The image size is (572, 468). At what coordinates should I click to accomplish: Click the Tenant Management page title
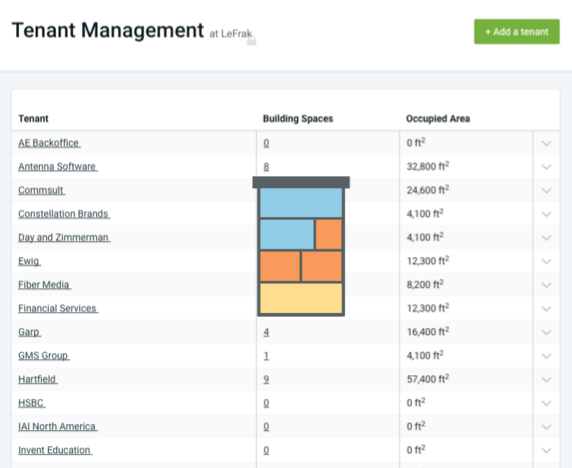click(108, 30)
